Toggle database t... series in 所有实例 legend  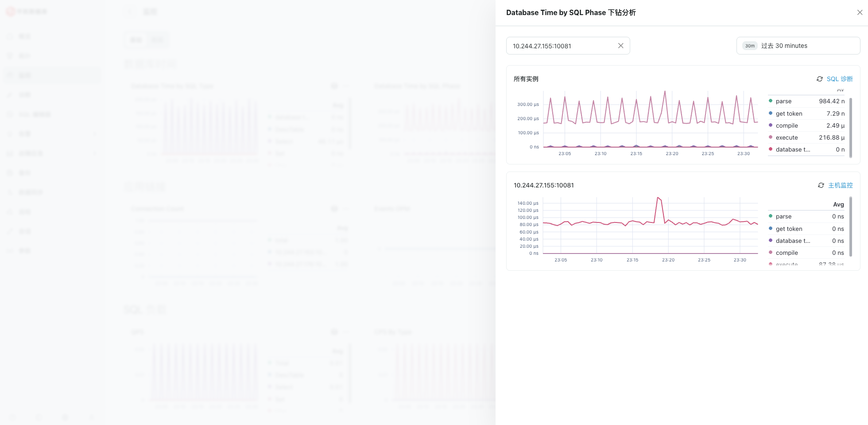tap(793, 149)
